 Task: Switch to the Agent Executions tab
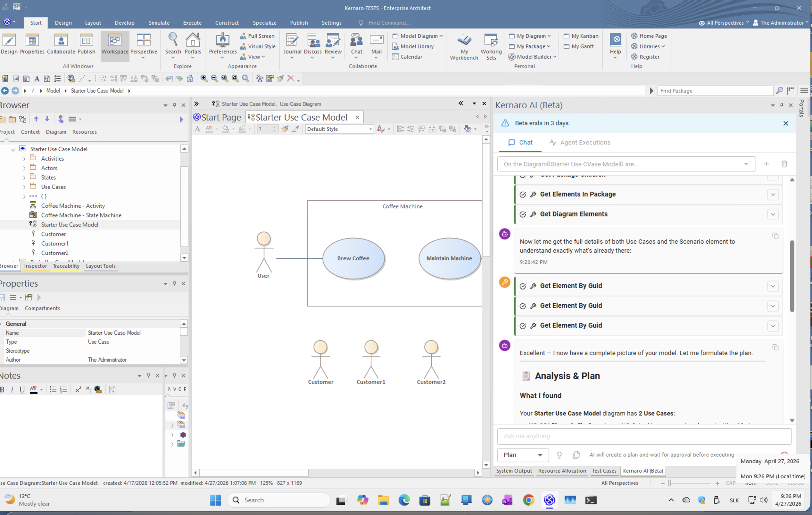[580, 143]
